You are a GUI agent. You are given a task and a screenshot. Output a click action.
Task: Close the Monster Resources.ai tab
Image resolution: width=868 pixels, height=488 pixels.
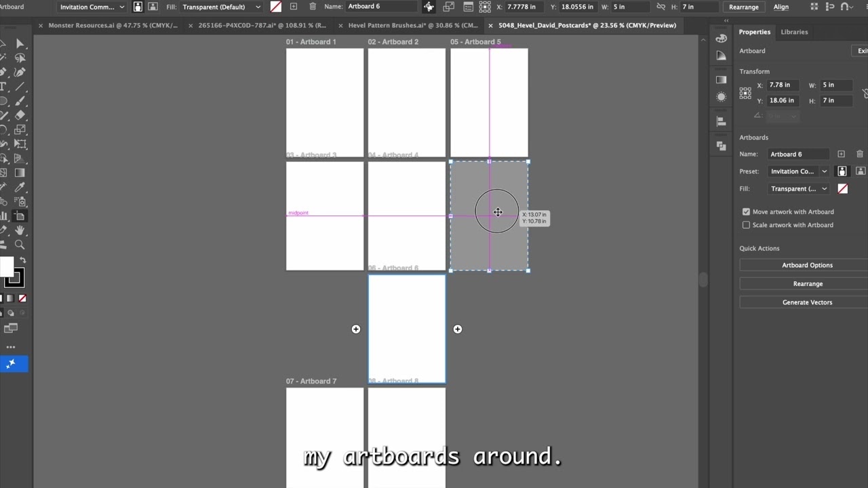[x=41, y=26]
